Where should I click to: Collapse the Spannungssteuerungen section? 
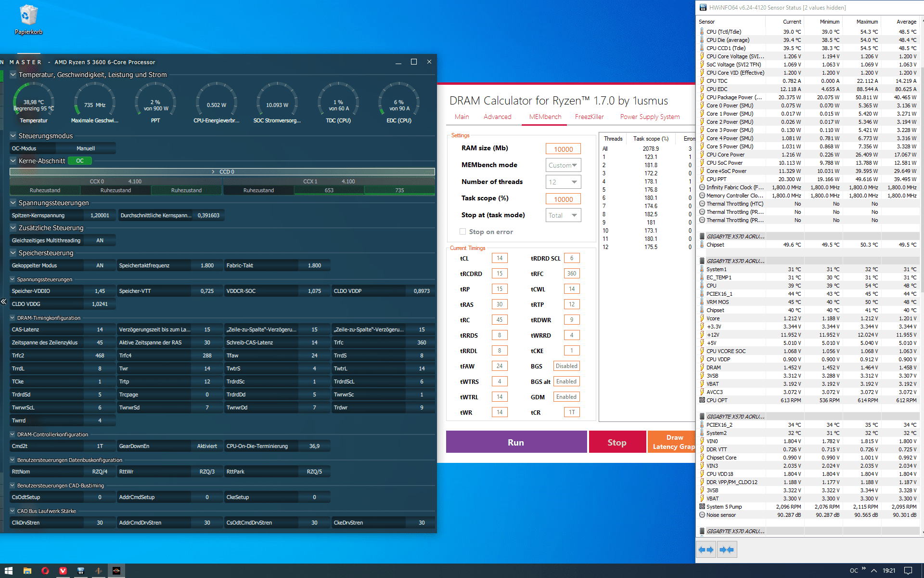point(13,203)
